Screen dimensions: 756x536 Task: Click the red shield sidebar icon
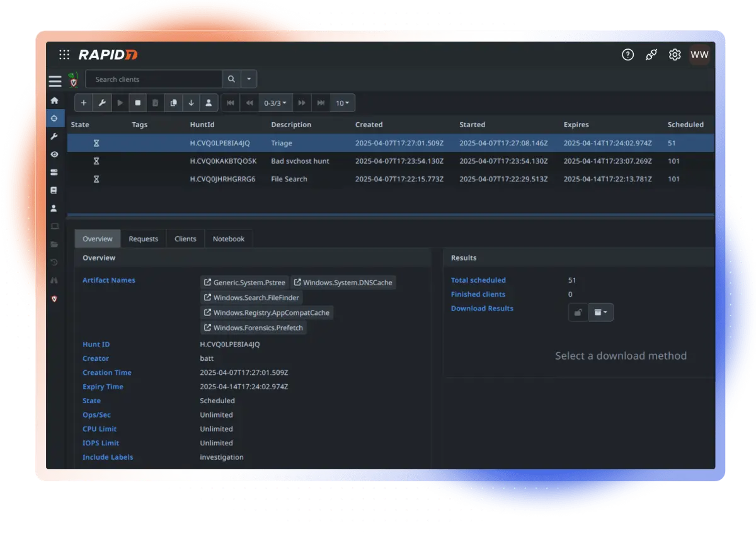55,299
